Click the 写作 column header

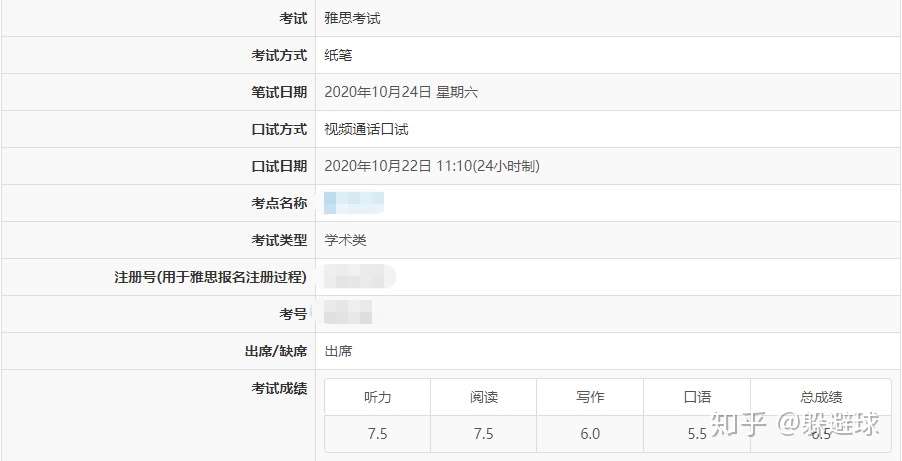point(590,397)
